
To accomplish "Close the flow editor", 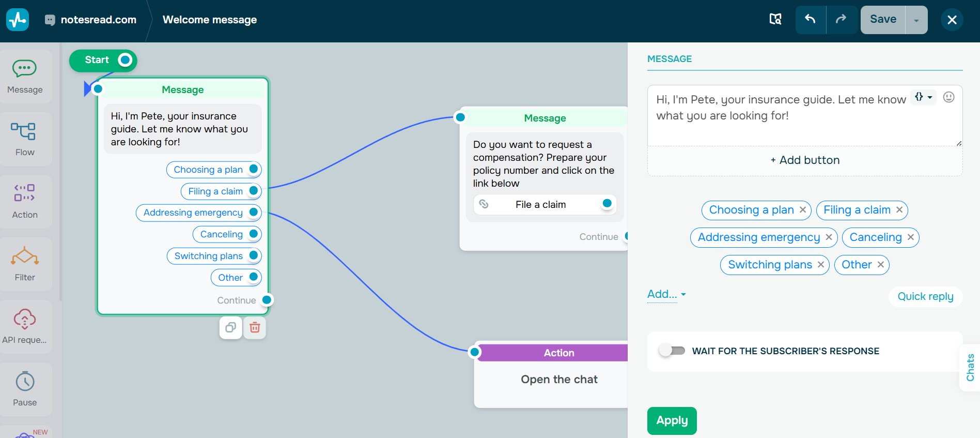I will point(952,20).
